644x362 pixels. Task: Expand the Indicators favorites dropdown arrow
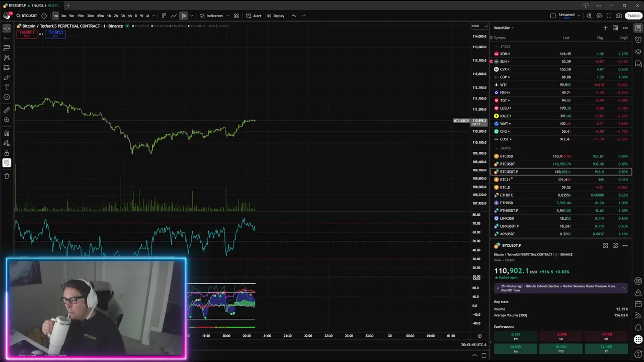click(228, 16)
